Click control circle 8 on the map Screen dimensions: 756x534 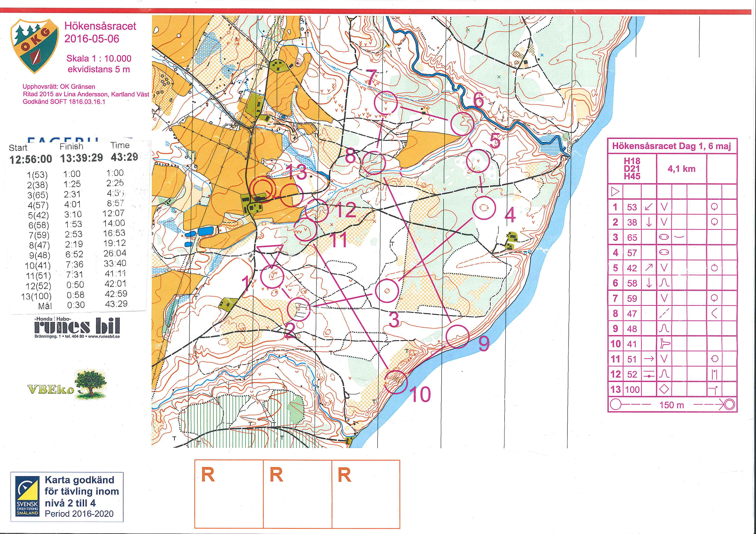374,163
